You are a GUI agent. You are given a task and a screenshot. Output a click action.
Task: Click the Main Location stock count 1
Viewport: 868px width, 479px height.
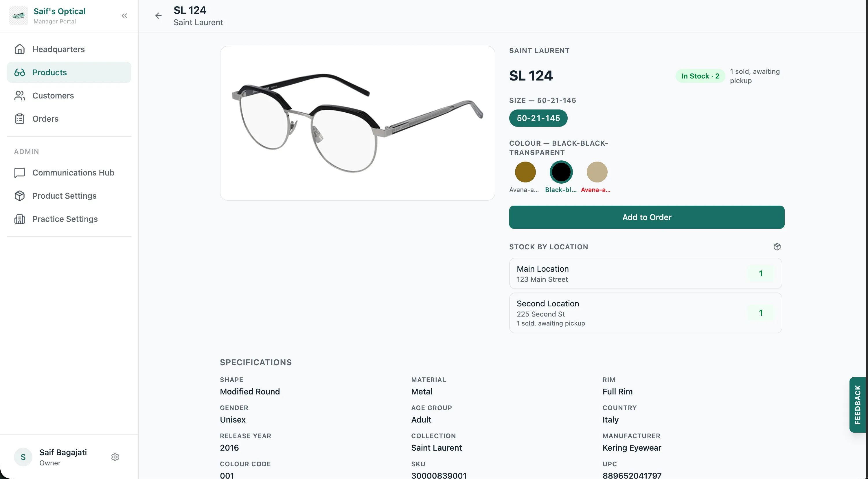[760, 273]
